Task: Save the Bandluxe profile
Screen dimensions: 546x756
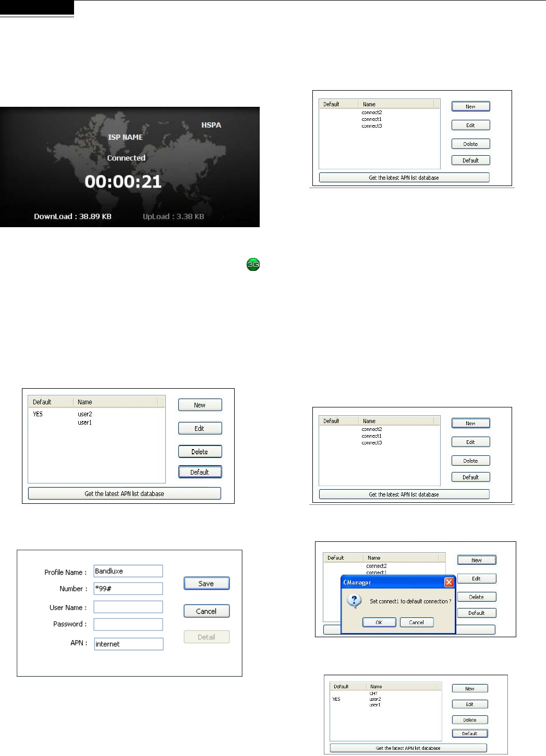Action: 207,584
